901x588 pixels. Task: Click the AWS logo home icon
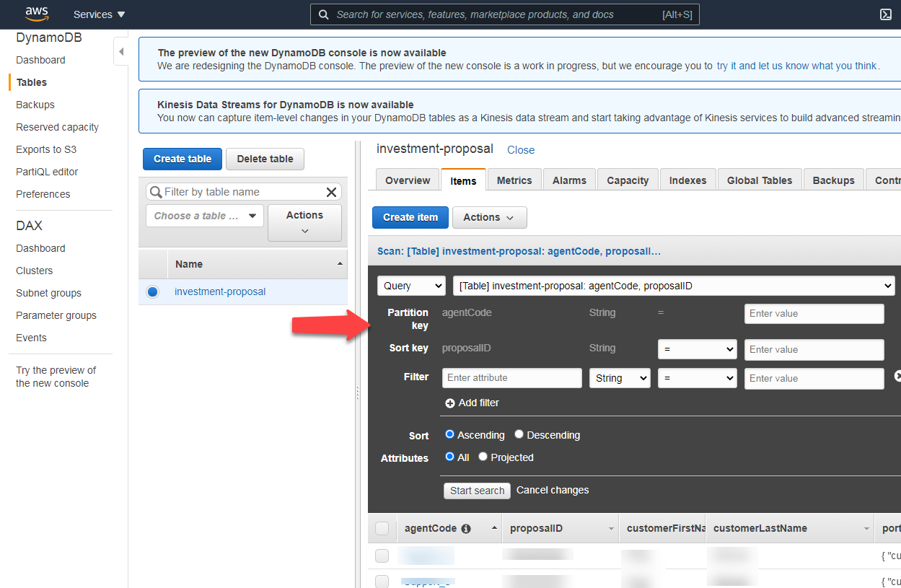[36, 14]
